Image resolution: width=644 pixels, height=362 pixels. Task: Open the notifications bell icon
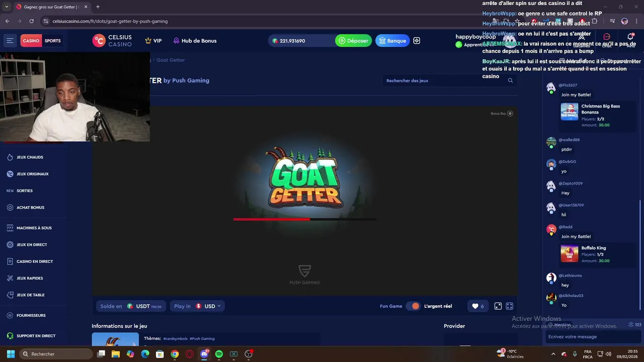630,37
